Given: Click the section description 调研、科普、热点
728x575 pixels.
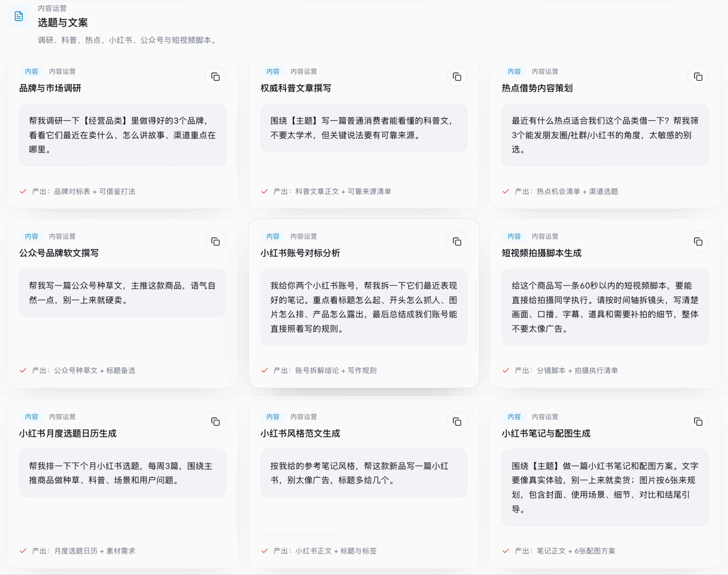Looking at the screenshot, I should [x=128, y=40].
